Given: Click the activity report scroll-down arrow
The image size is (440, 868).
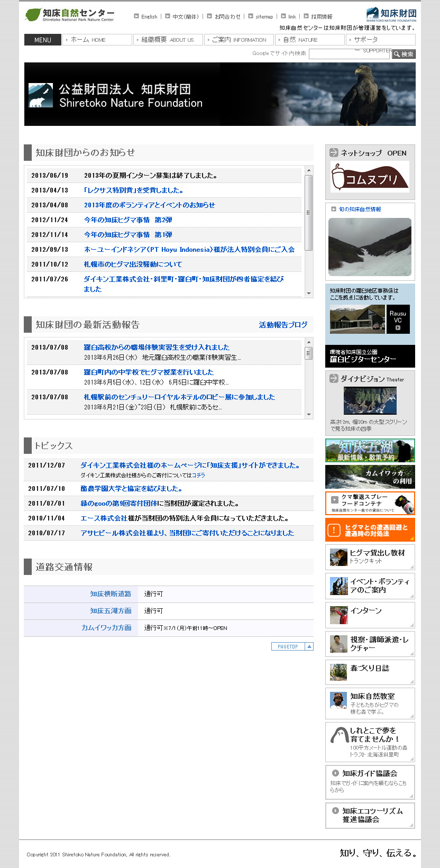Looking at the screenshot, I should pyautogui.click(x=309, y=415).
